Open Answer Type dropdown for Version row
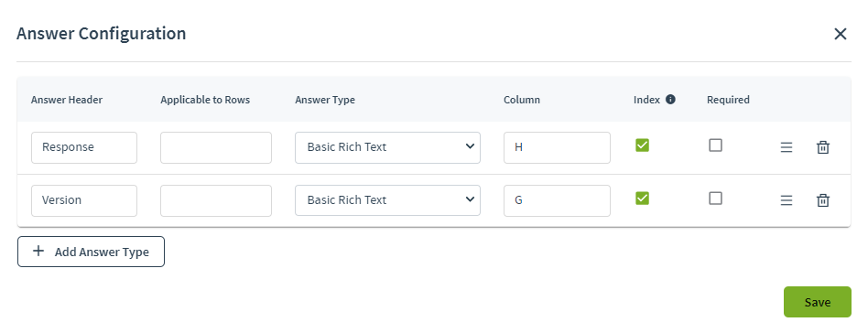The image size is (868, 333). 387,200
